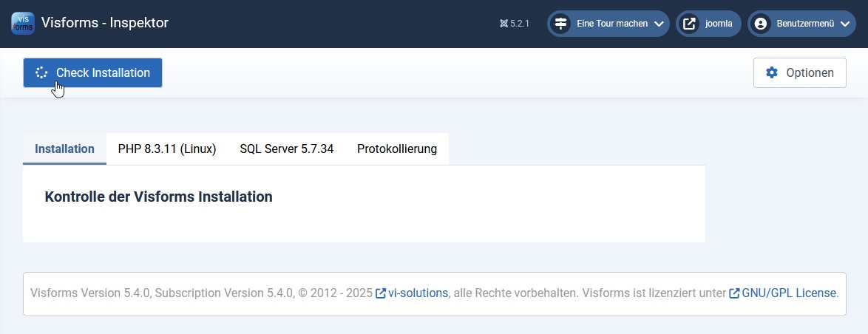Open the Benutzermenü user menu
Image resolution: width=868 pixels, height=334 pixels.
click(804, 24)
